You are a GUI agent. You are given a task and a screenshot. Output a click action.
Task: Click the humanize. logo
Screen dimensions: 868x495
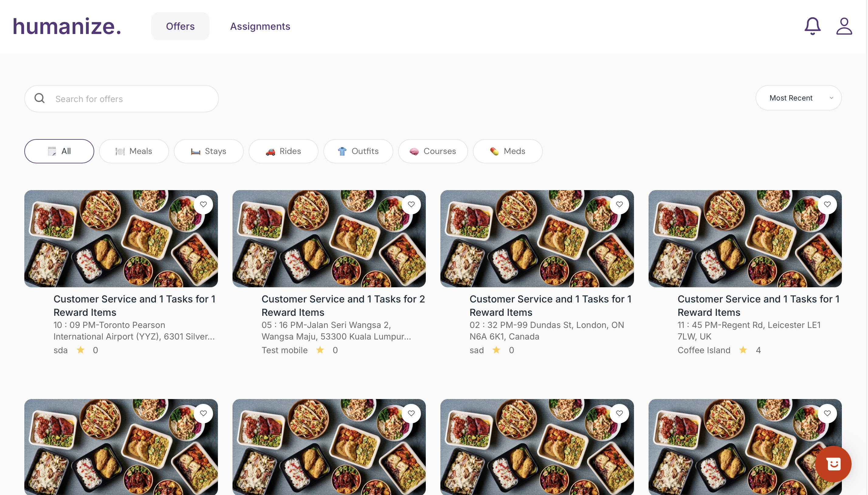click(x=67, y=26)
